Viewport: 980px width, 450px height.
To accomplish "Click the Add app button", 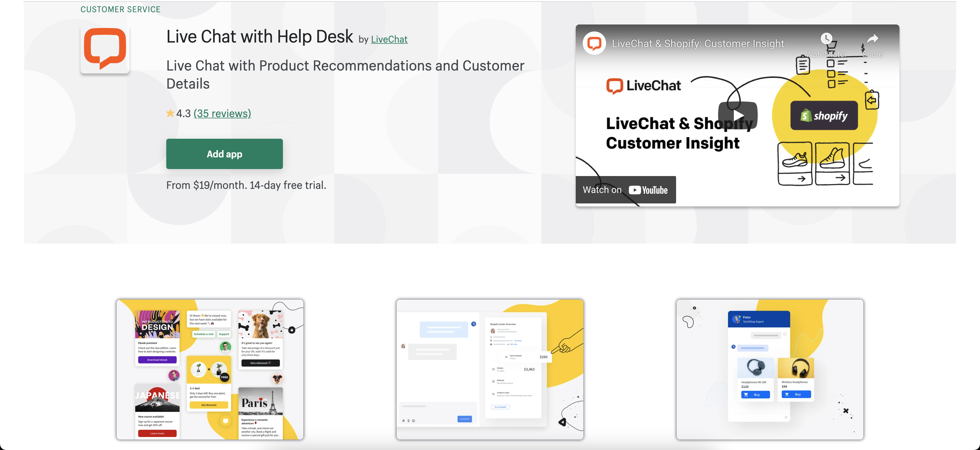I will 225,154.
